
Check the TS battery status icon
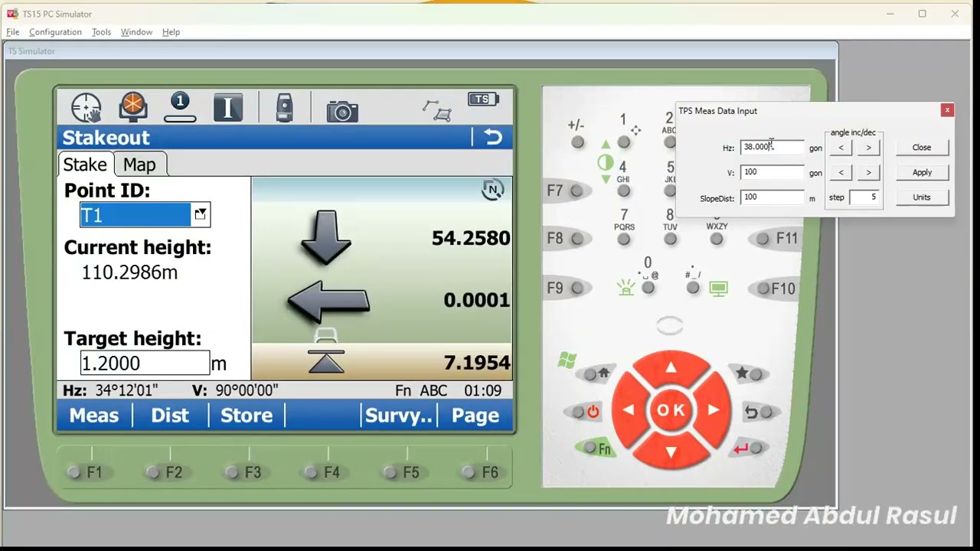[x=483, y=99]
